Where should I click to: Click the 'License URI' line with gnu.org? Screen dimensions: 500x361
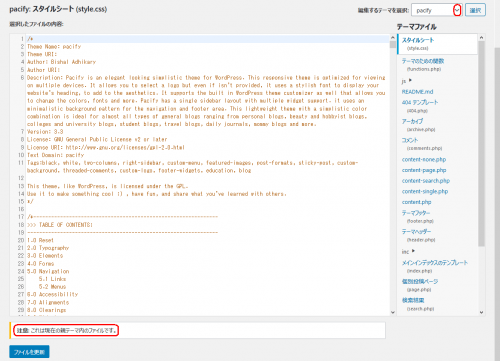106,147
